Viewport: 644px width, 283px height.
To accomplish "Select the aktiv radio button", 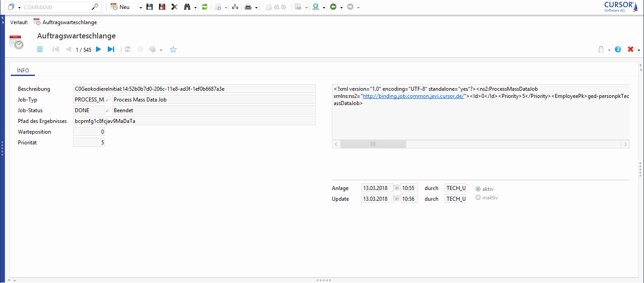I will tap(478, 189).
